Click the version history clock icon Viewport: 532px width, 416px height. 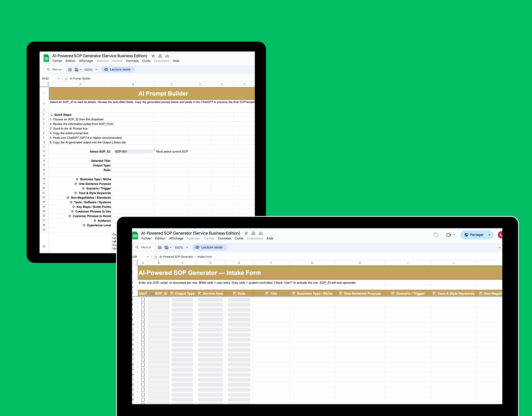[x=436, y=235]
